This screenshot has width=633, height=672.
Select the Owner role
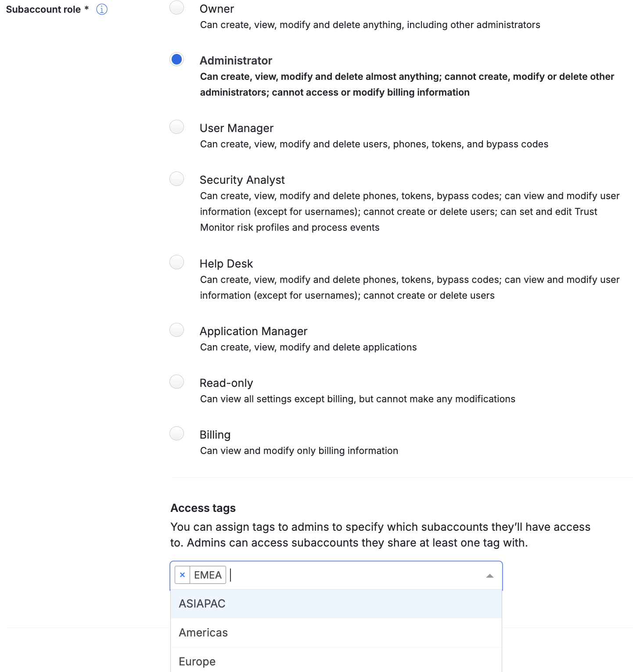176,7
